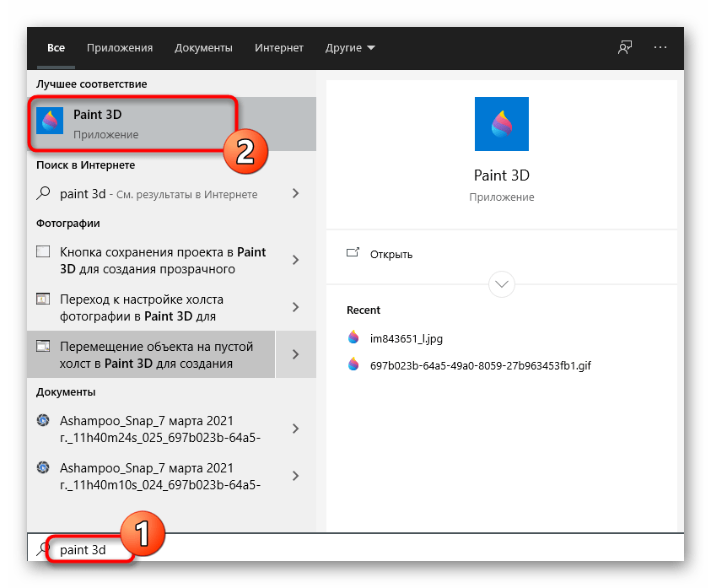Click the magnifier icon next to web result

(44, 193)
